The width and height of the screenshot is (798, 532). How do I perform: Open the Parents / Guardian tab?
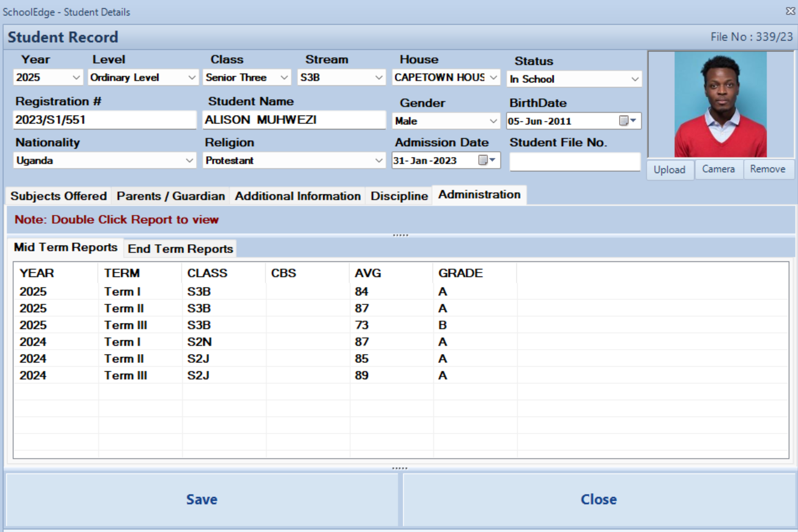170,196
